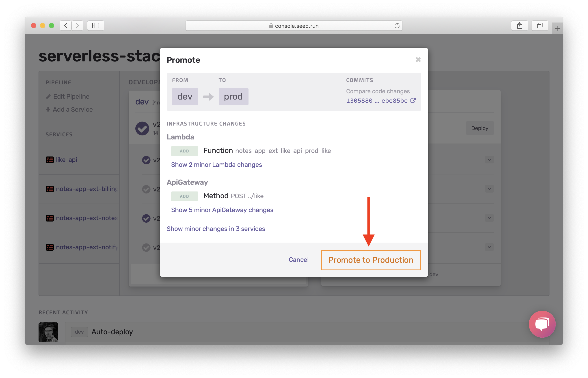Expand the like-api row chevron dropdown
The image size is (588, 378).
coord(489,160)
